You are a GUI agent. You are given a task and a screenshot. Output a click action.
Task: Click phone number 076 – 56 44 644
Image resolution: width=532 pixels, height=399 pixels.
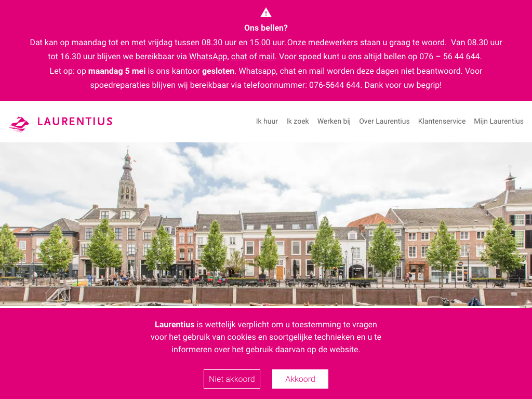pyautogui.click(x=449, y=56)
